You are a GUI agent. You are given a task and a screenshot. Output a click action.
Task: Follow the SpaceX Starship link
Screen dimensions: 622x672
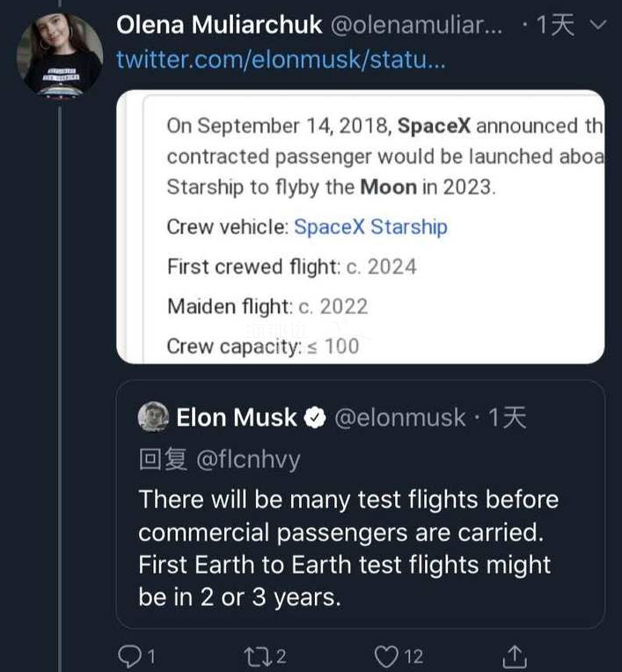370,227
